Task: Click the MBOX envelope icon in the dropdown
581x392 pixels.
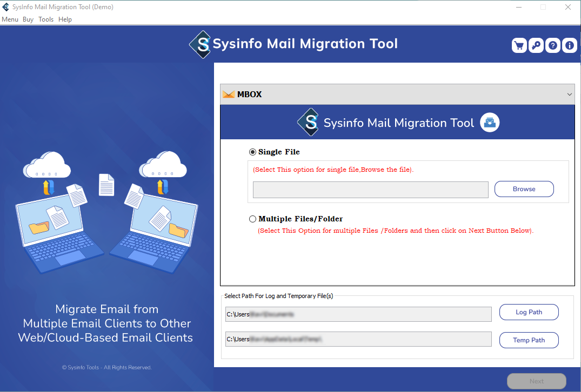Action: [229, 94]
